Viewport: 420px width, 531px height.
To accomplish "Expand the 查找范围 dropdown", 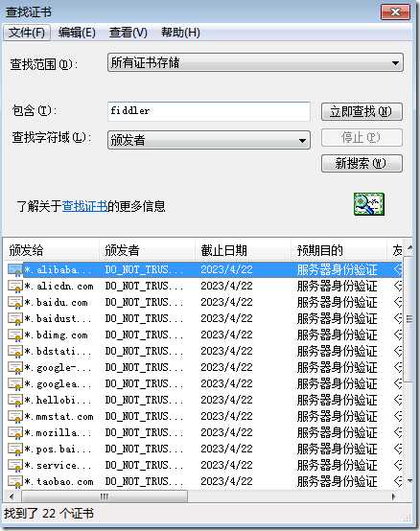I will point(255,62).
